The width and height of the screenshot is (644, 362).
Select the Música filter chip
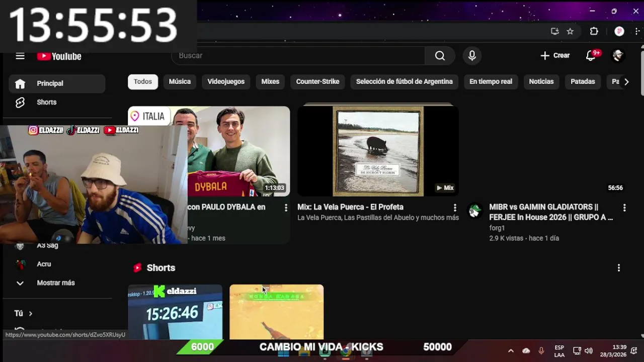pos(180,81)
